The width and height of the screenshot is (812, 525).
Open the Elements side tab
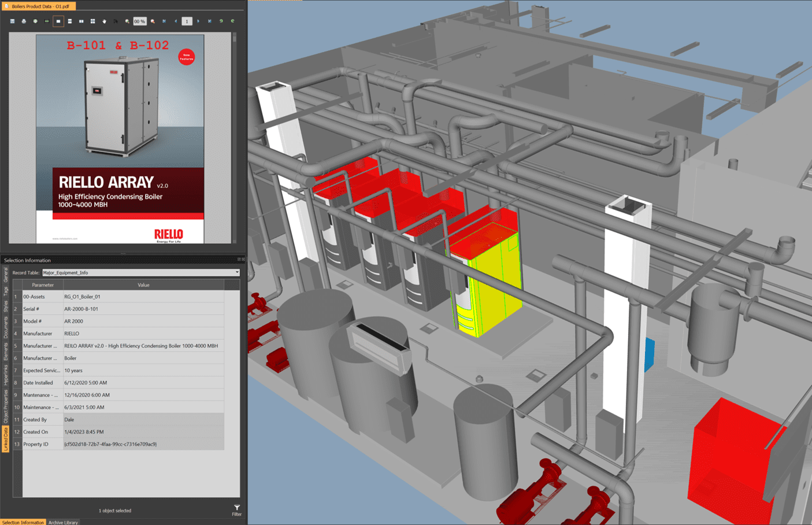tap(6, 352)
